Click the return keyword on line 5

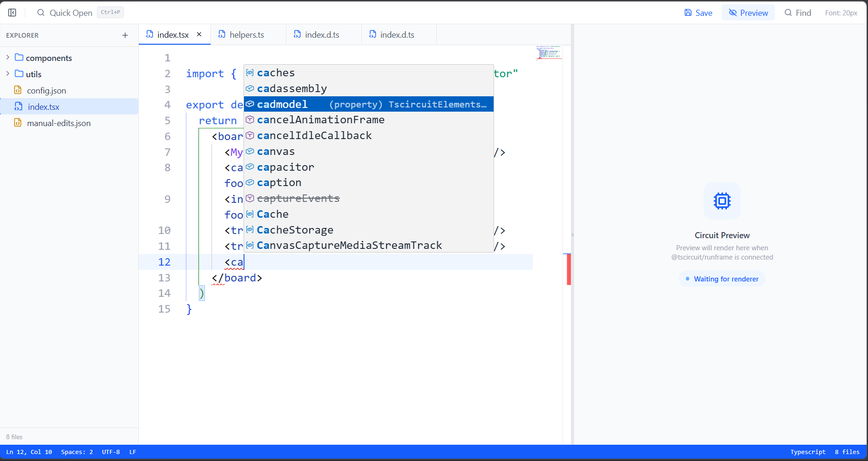click(217, 120)
